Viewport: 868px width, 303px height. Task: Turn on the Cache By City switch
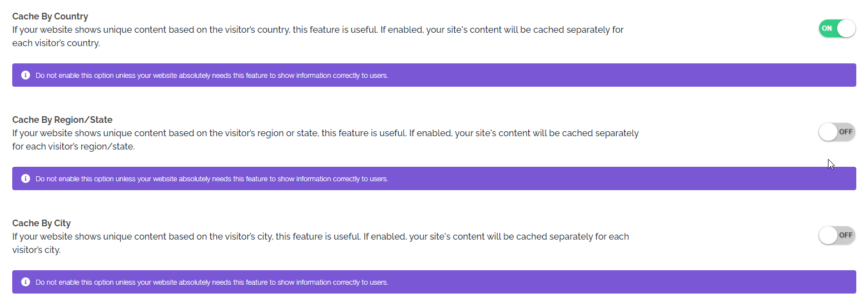[837, 235]
